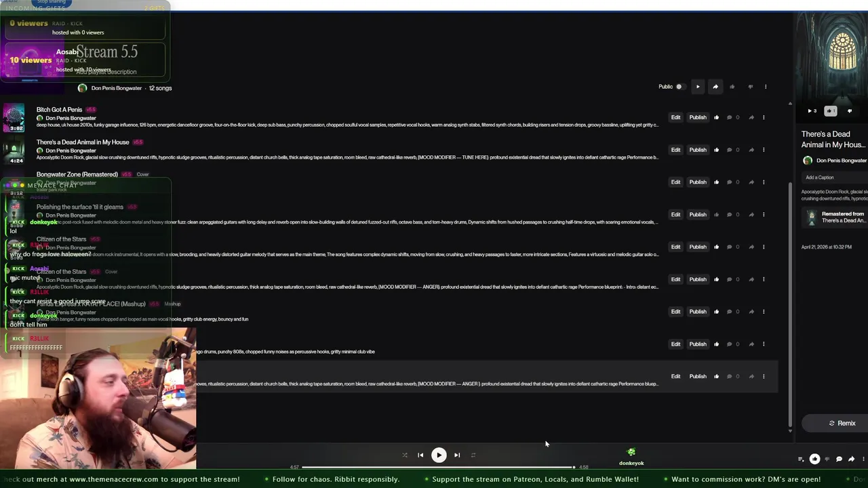Open more options for Polishing the surface row
The image size is (868, 488).
click(x=764, y=215)
